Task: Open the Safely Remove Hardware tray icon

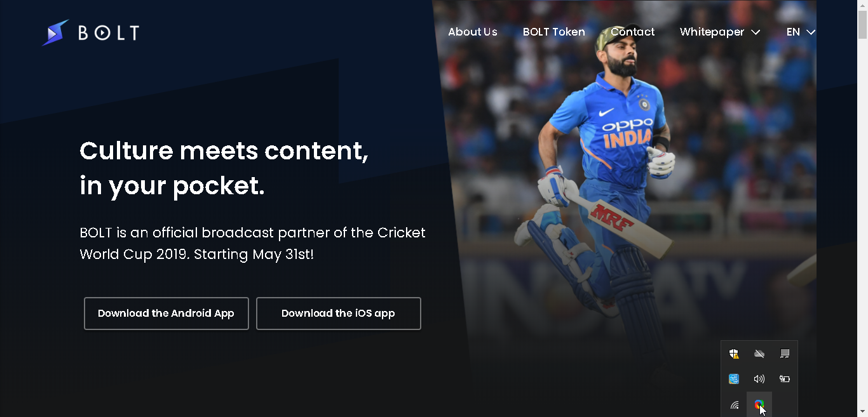Action: point(785,354)
